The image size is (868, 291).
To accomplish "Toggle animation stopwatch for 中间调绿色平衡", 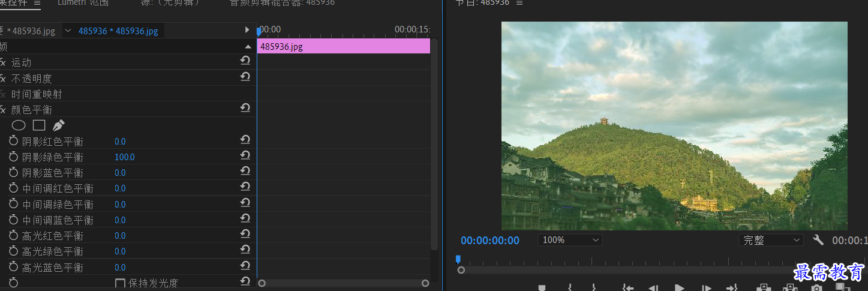I will coord(14,204).
